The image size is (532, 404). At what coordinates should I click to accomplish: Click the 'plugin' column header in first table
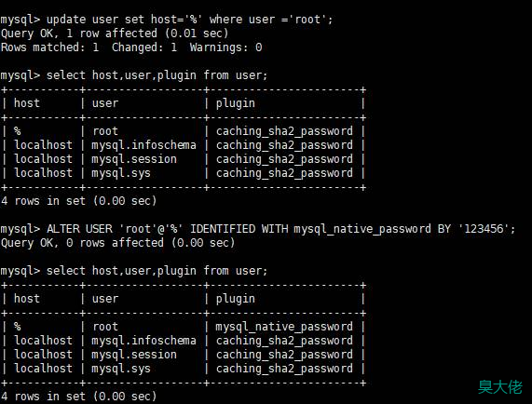click(x=236, y=103)
